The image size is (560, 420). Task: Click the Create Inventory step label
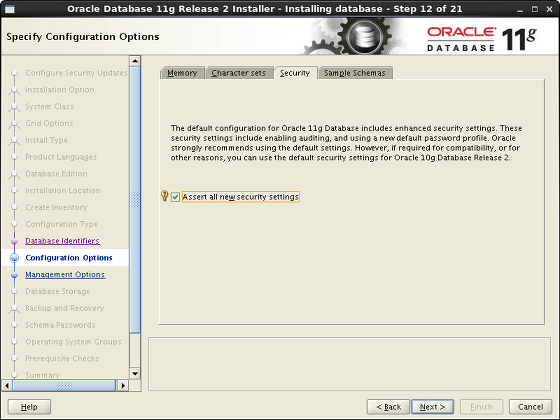tap(56, 208)
